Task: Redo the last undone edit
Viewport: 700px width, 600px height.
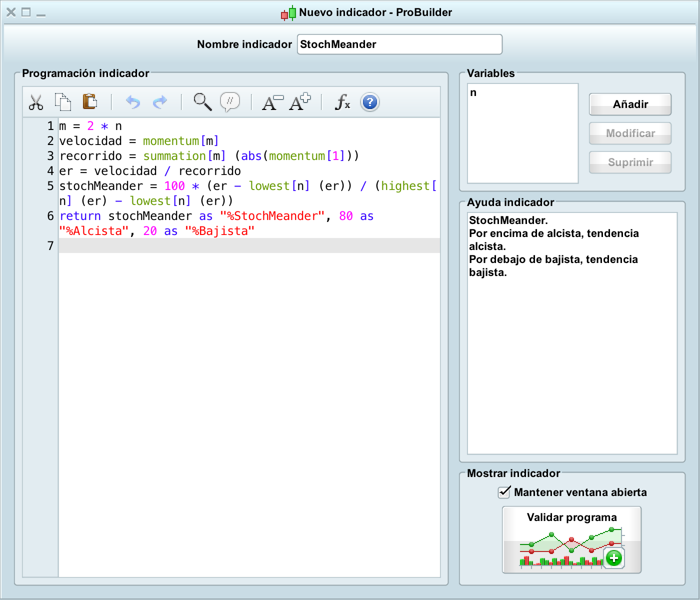Action: coord(159,102)
